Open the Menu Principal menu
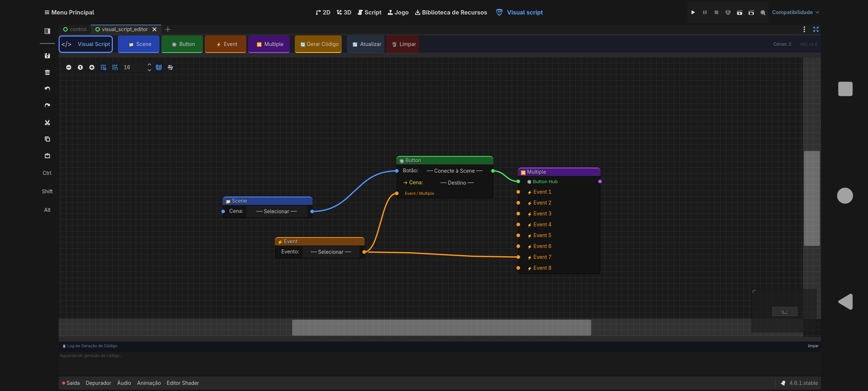 (x=69, y=12)
